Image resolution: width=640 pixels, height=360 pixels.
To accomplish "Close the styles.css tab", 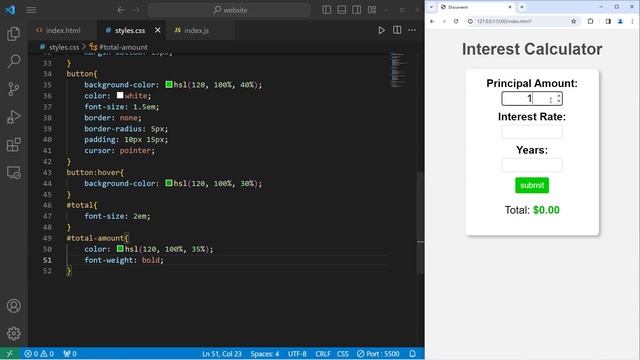I will (x=158, y=30).
